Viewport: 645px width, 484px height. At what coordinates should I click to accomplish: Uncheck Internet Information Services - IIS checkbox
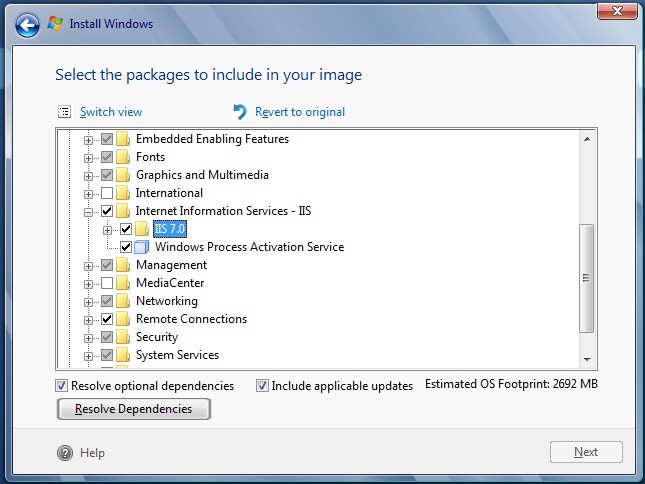107,211
